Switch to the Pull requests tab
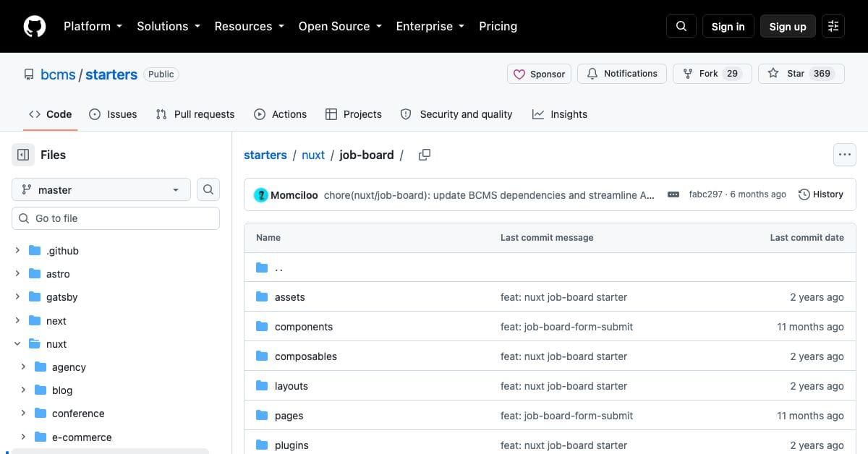868x454 pixels. pyautogui.click(x=195, y=114)
